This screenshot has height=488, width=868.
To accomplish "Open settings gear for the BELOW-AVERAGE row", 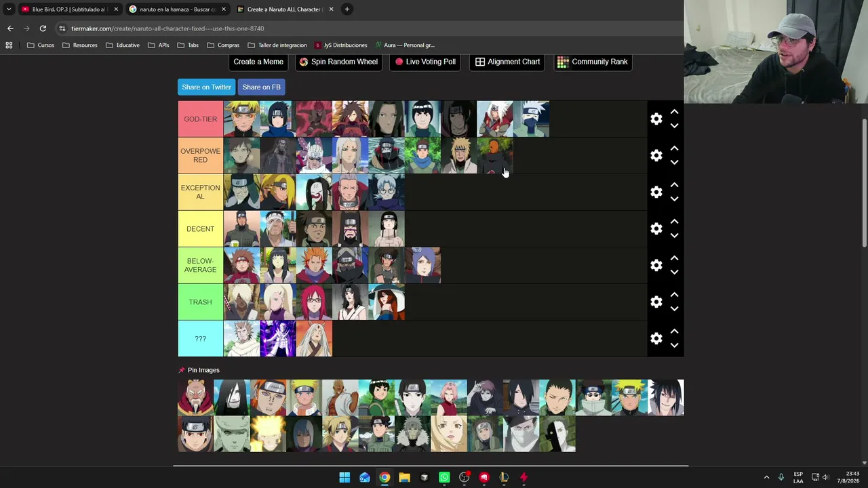I will 656,266.
